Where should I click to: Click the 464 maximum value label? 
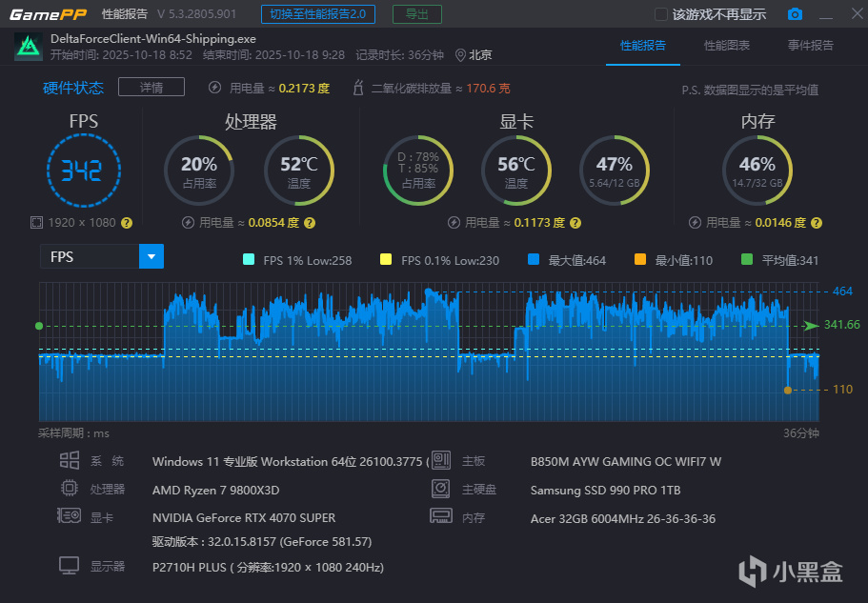point(842,291)
